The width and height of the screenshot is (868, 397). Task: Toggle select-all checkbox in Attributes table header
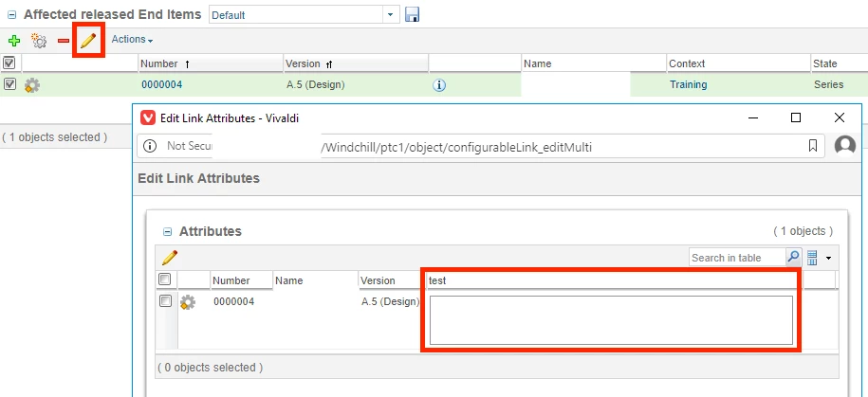[x=164, y=280]
